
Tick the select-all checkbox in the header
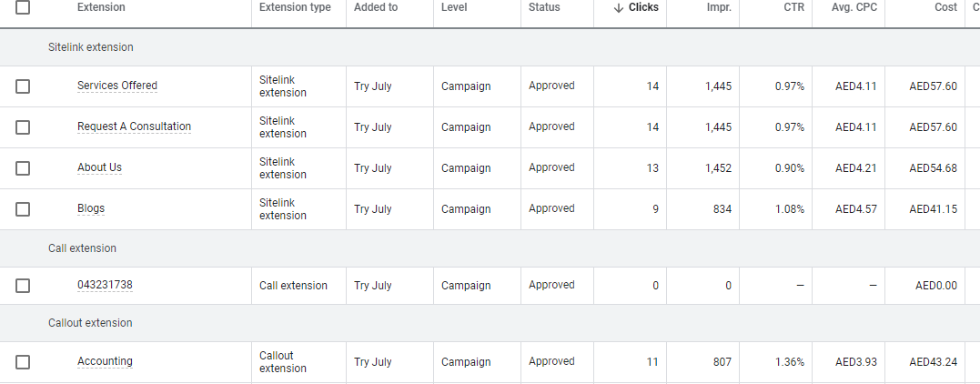pyautogui.click(x=23, y=7)
